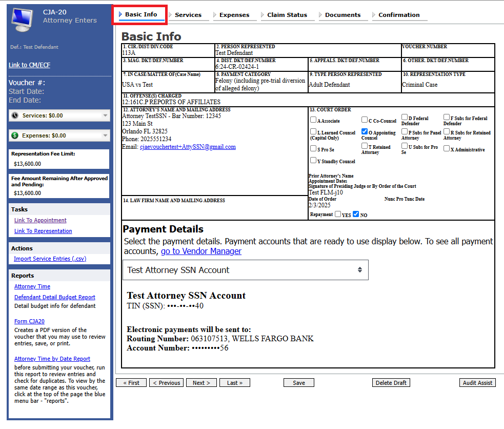Open the Link to CM/ECF link
The height and width of the screenshot is (429, 504).
tap(29, 65)
